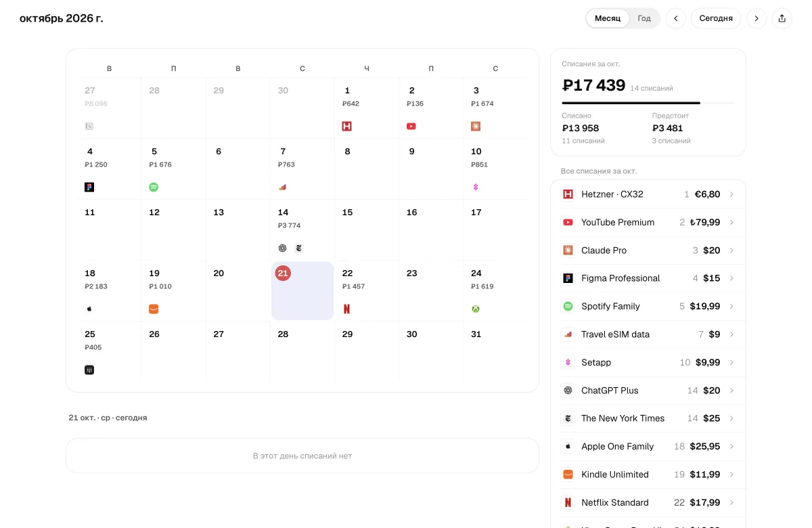Click the Setapp icon on October 10
Screen dimensions: 812x528
coord(476,188)
